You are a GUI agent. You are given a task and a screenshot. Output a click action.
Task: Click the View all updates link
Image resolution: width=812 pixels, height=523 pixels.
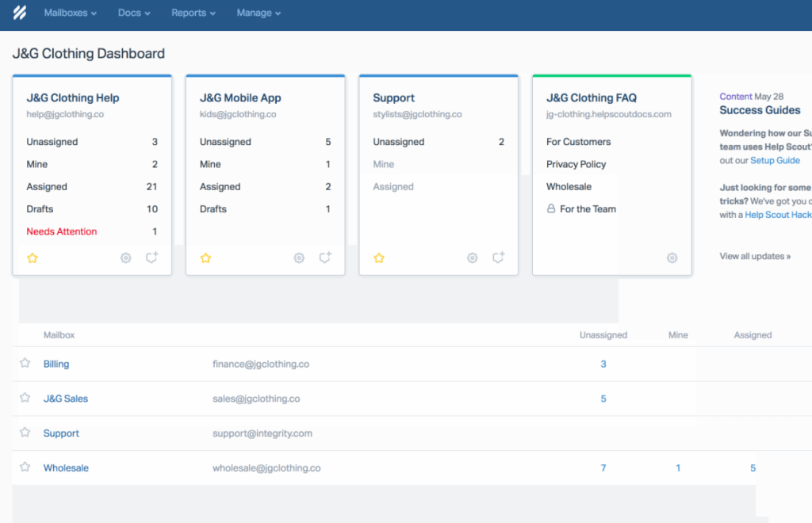click(755, 256)
